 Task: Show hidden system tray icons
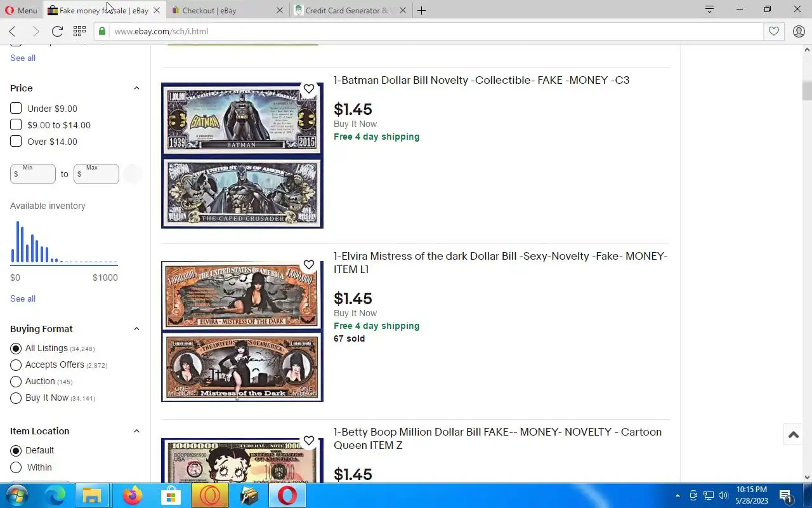coord(678,496)
